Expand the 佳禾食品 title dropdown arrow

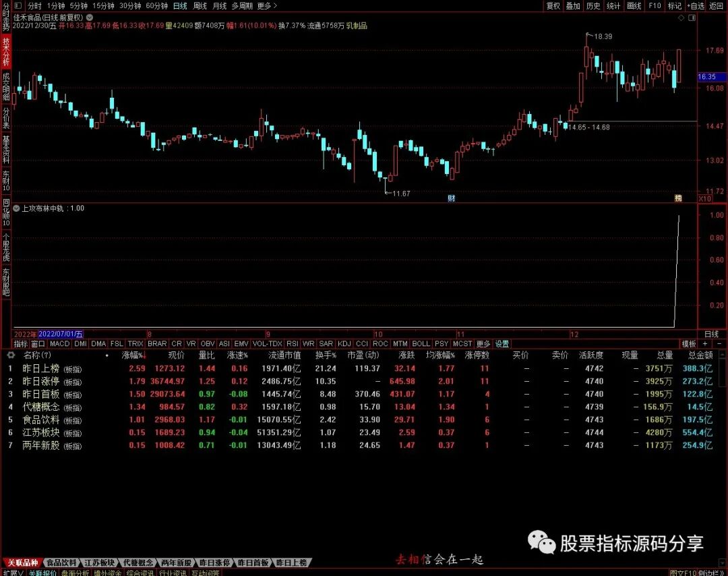coord(90,18)
